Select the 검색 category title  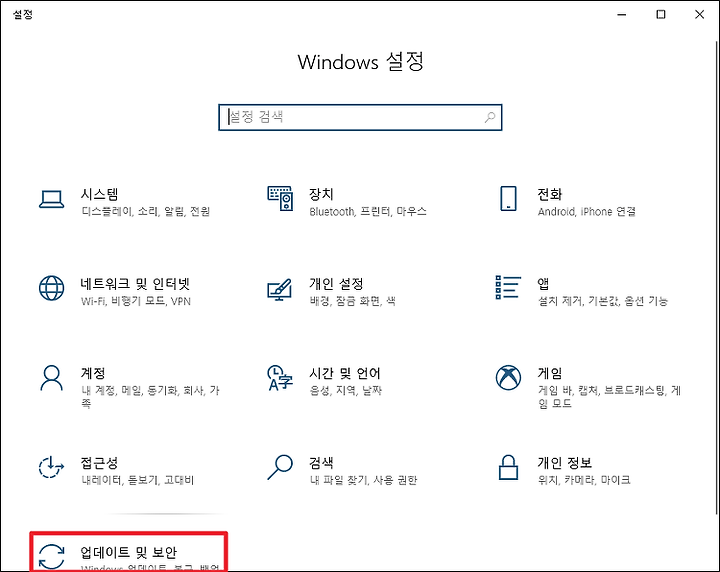tap(321, 462)
